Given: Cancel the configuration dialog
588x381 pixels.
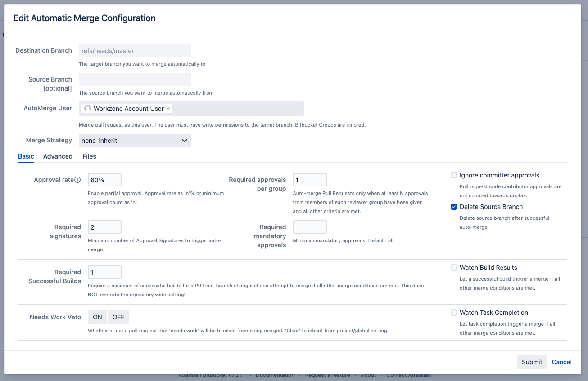Looking at the screenshot, I should [x=561, y=362].
